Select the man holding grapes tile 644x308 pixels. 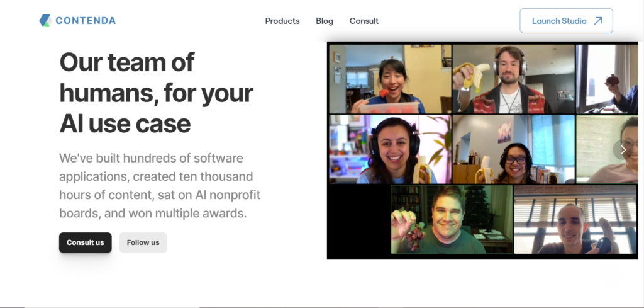[x=452, y=219]
